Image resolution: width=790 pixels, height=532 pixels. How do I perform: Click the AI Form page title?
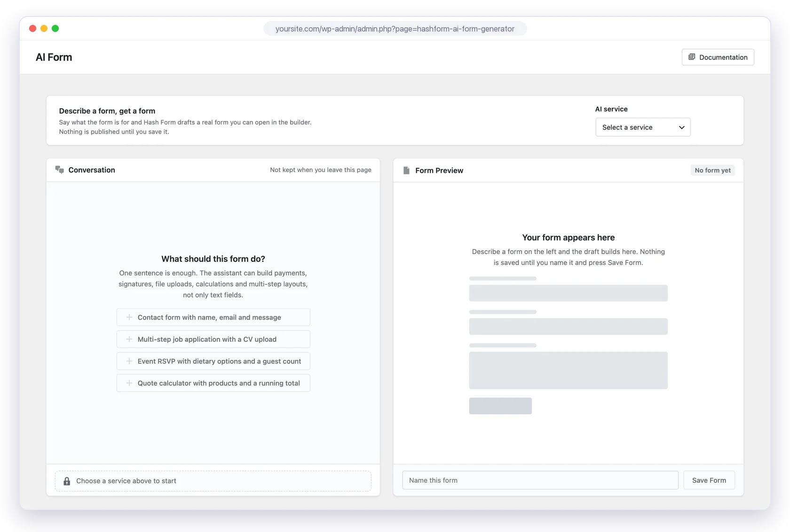[x=54, y=57]
